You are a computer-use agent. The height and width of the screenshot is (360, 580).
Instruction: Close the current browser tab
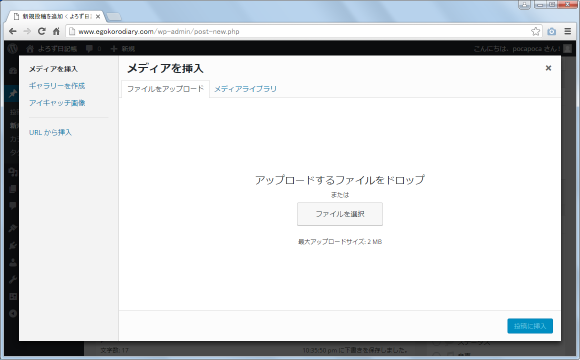(98, 16)
